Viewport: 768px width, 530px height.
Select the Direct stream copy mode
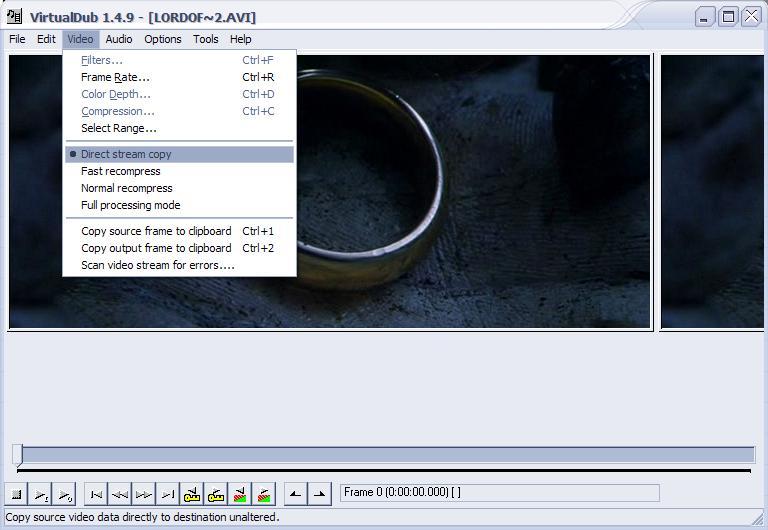click(179, 154)
